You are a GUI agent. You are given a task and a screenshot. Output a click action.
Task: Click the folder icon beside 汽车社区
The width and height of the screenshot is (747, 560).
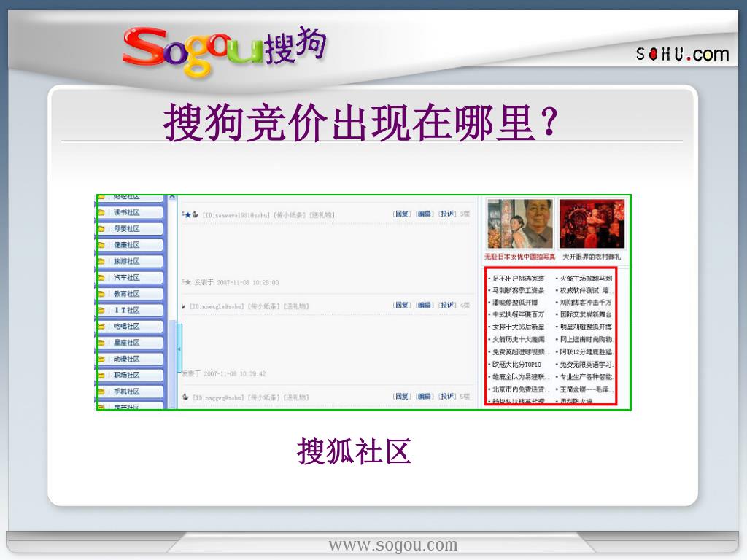101,277
